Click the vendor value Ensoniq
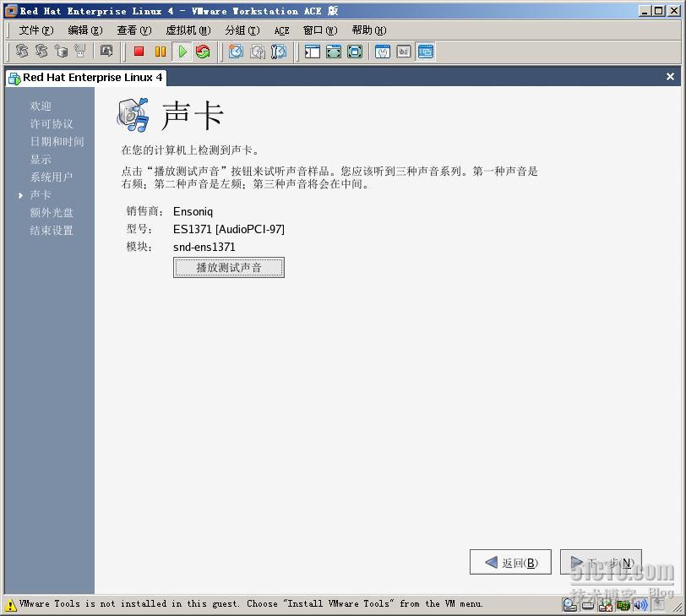The height and width of the screenshot is (616, 686). coord(193,212)
